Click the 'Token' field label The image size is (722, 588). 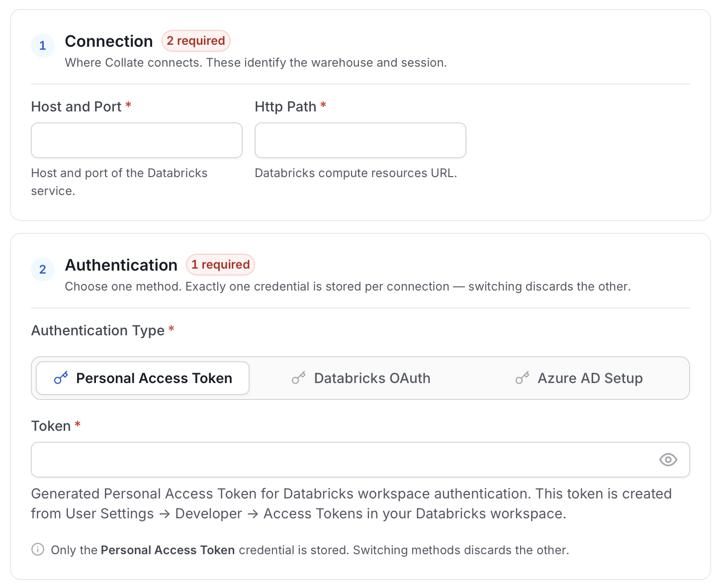[x=51, y=426]
